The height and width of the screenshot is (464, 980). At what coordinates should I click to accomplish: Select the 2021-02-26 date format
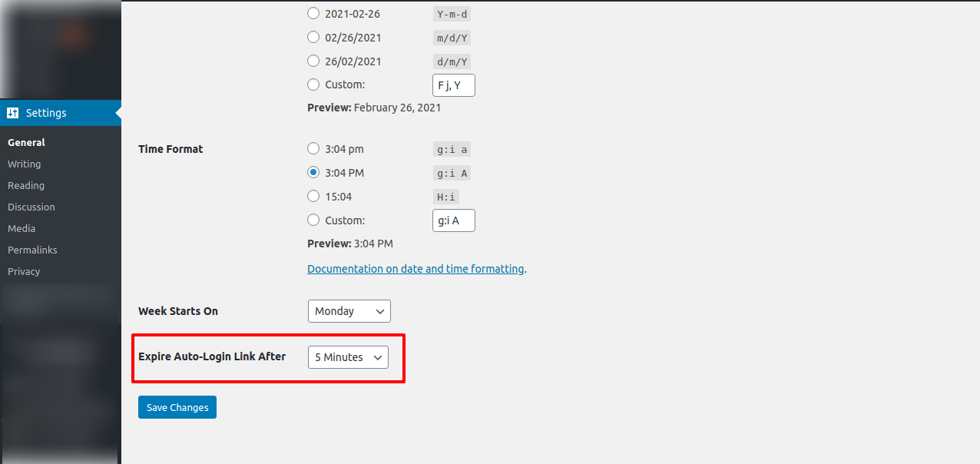click(313, 13)
